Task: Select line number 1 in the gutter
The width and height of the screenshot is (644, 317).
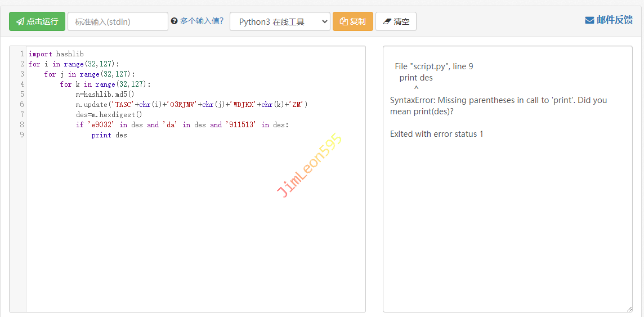Action: (21, 54)
